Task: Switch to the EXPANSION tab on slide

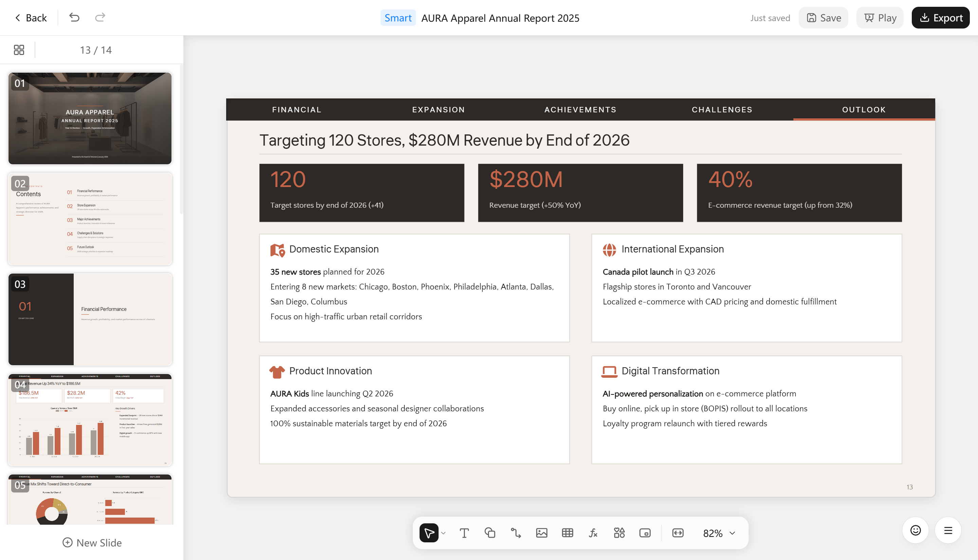Action: pyautogui.click(x=438, y=110)
